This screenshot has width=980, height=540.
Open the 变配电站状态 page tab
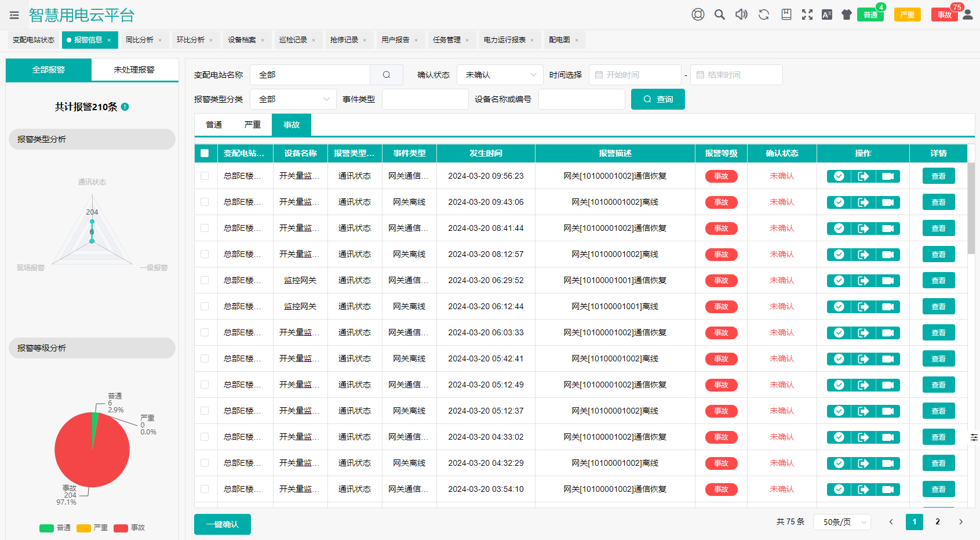(x=34, y=40)
